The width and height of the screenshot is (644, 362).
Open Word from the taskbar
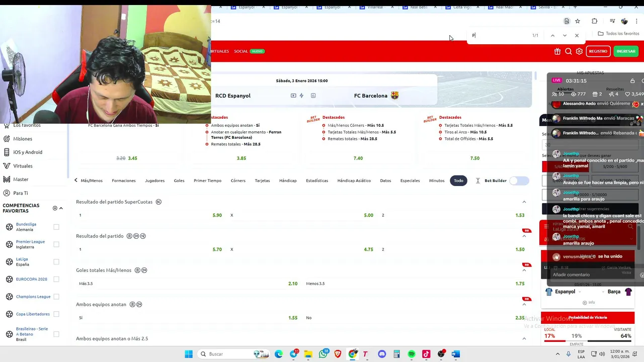[456, 354]
